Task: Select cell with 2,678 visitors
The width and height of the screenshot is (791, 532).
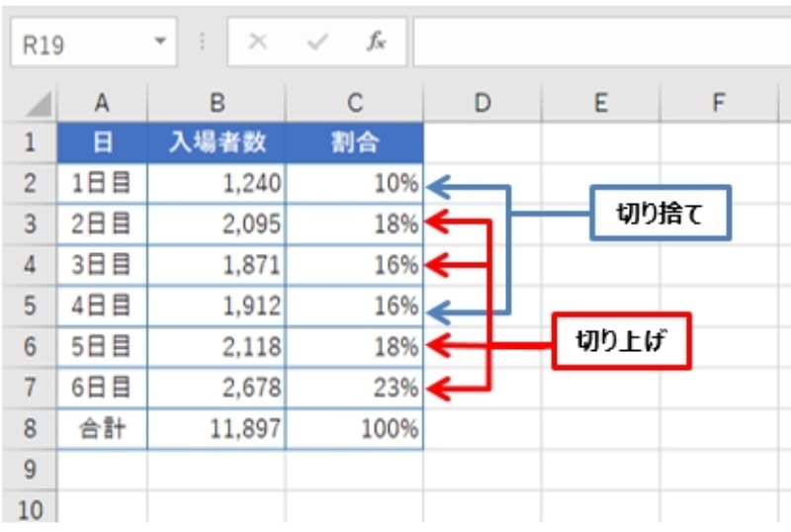Action: click(216, 388)
